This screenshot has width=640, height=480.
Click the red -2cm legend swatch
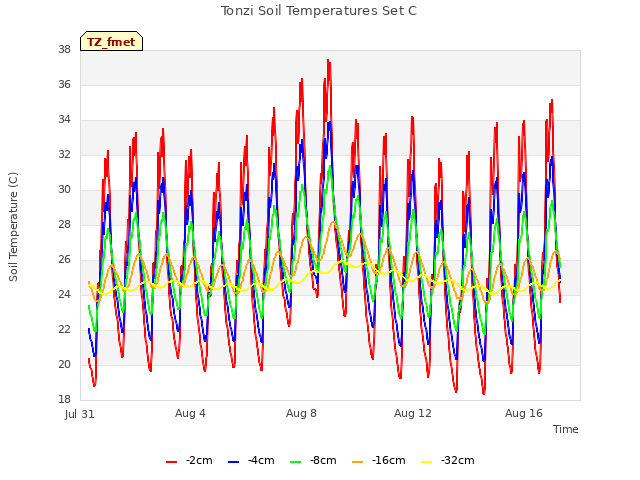[x=171, y=462]
